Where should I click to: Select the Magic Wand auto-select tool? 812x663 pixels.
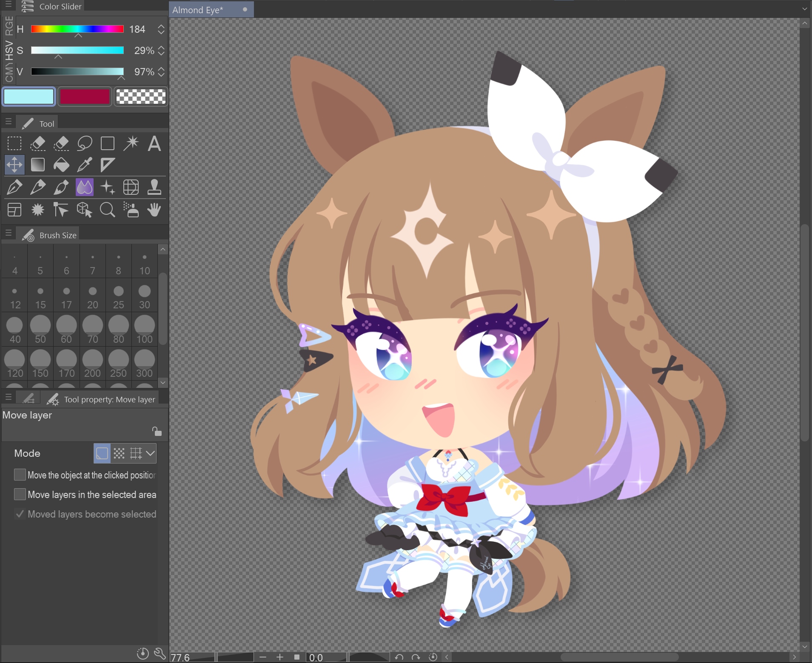tap(131, 144)
